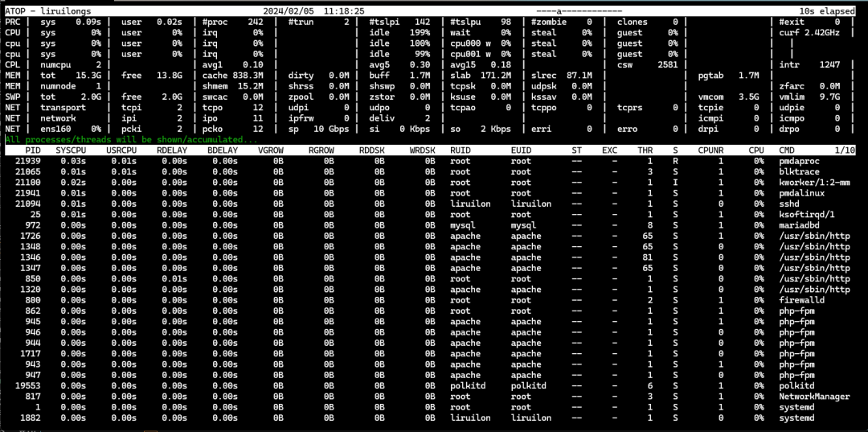Image resolution: width=868 pixels, height=432 pixels.
Task: Click the cache 838.3M value
Action: pyautogui.click(x=232, y=76)
